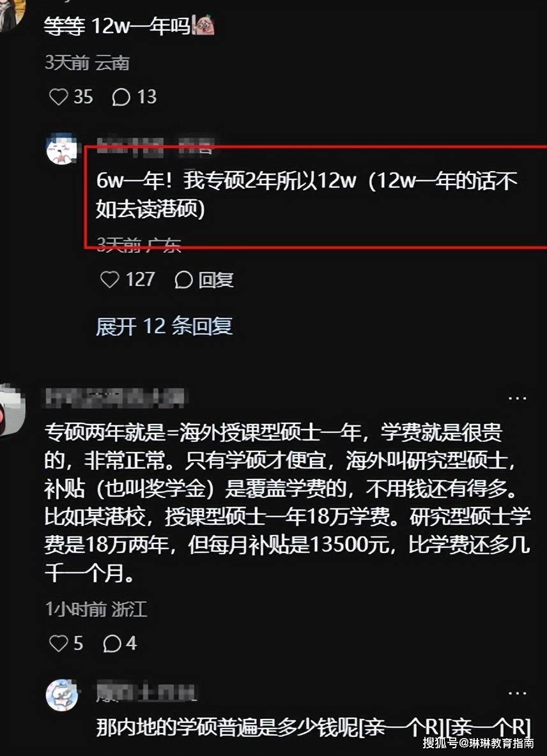
Task: Like the Zhejiang comment with 5 likes
Action: pyautogui.click(x=58, y=643)
